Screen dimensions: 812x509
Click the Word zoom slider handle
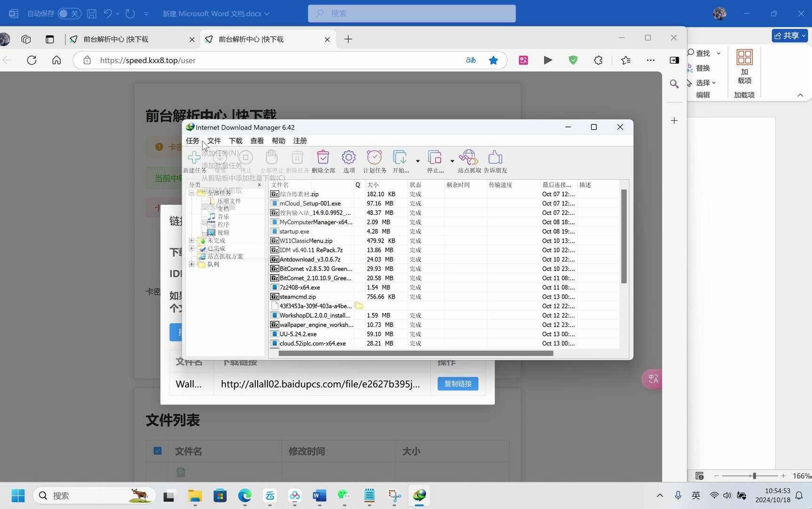(754, 476)
